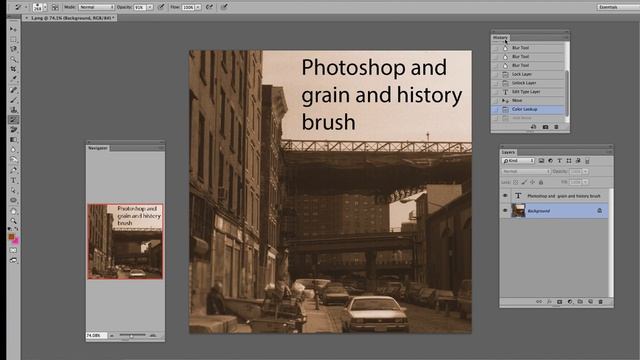Click the Navigator zoom percentage field
The height and width of the screenshot is (360, 640).
coord(96,336)
